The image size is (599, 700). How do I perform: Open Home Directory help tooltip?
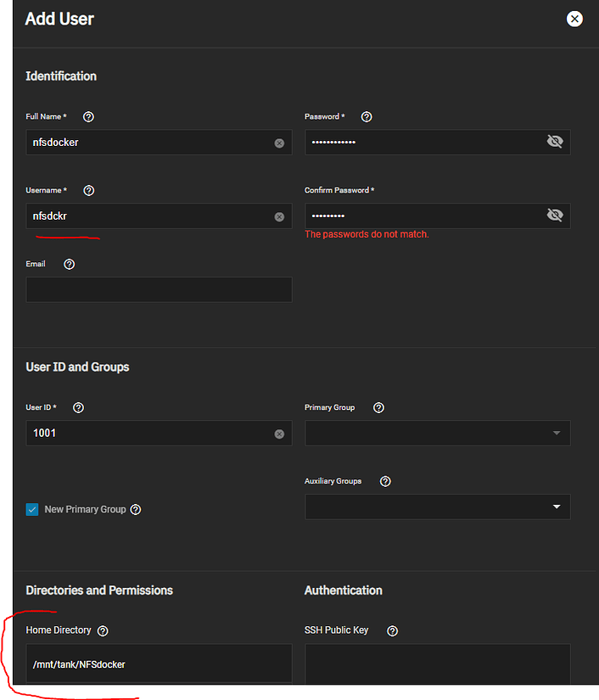(x=104, y=630)
